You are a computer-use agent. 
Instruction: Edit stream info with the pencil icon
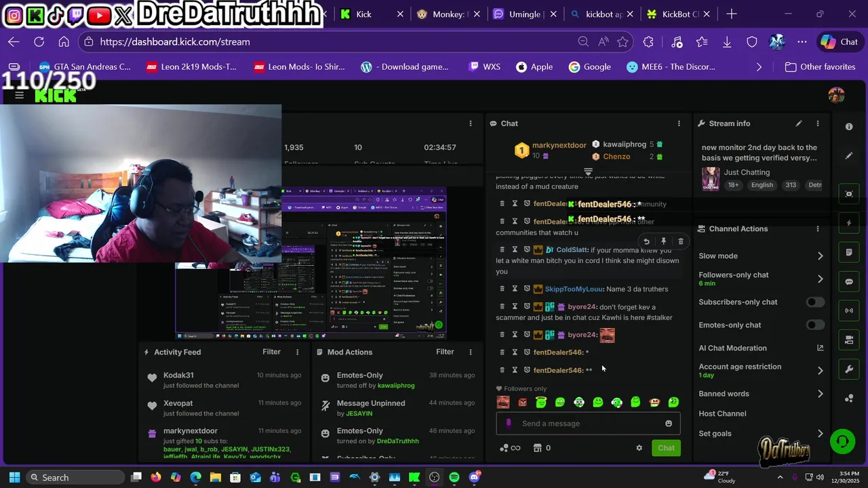pos(799,123)
